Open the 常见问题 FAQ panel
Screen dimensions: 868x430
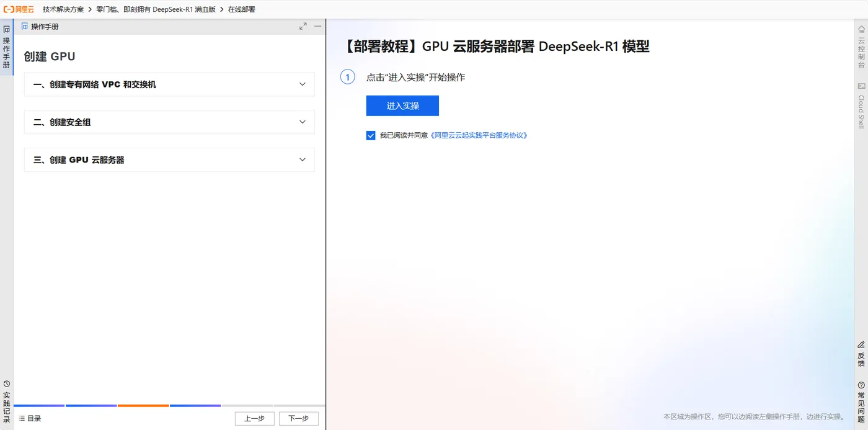861,402
